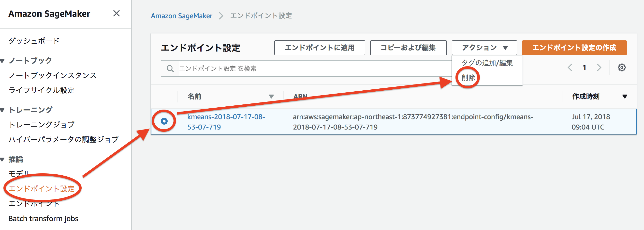Click the エンドポイント設定 breadcrumb text

click(x=261, y=16)
